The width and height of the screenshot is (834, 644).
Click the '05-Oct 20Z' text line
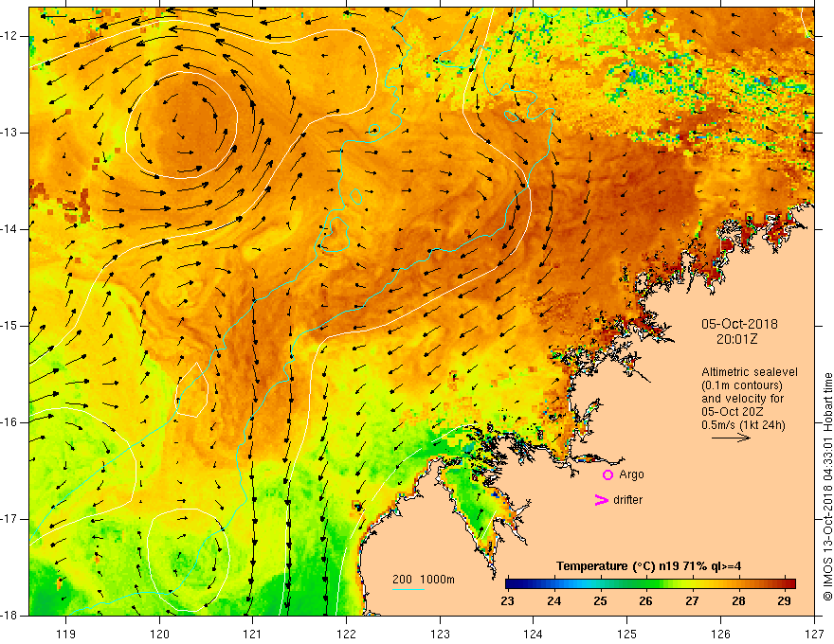tap(734, 412)
